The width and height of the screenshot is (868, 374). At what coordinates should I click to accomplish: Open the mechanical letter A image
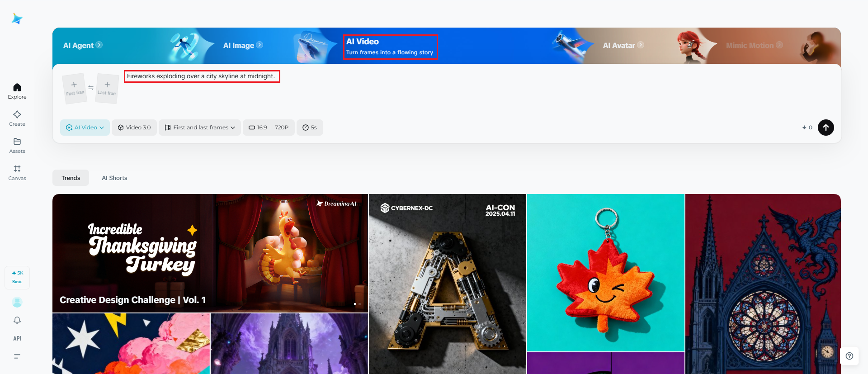pos(448,284)
